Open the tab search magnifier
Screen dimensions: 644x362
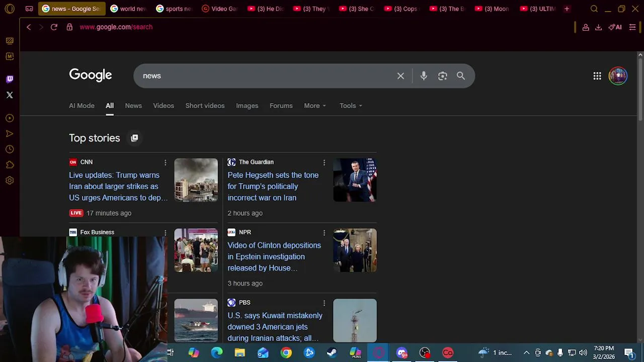point(594,9)
